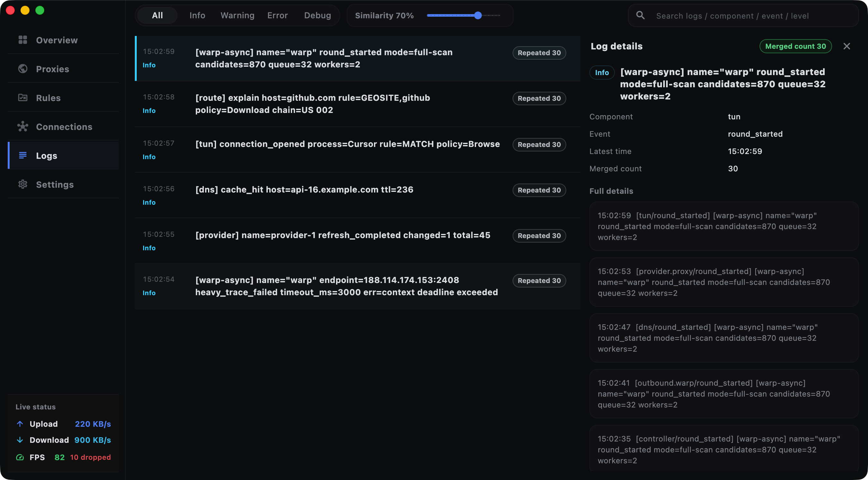Filter logs by Warning level
The height and width of the screenshot is (480, 868).
coord(237,15)
